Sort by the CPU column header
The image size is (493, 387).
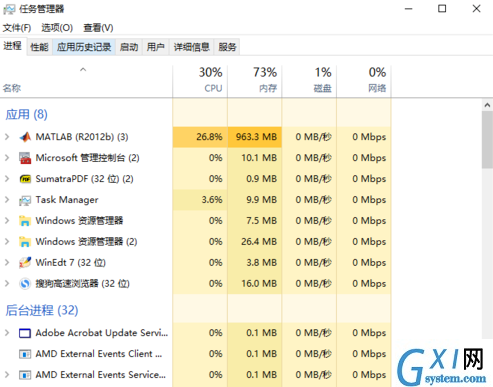pos(200,81)
